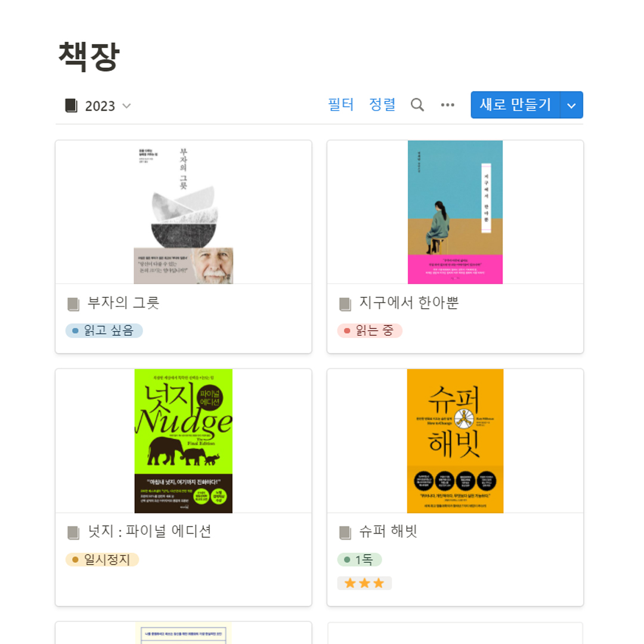Viewport: 644px width, 644px height.
Task: Click the 읽는 중 status tag
Action: coord(370,330)
